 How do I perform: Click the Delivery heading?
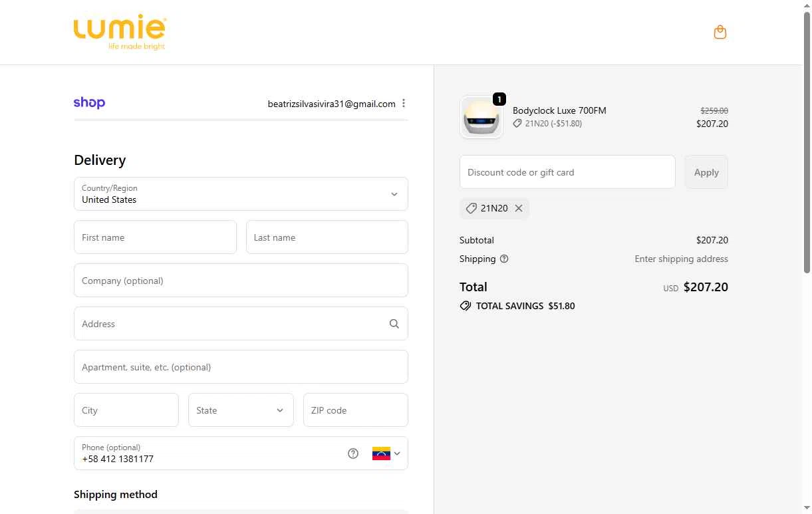coord(100,160)
